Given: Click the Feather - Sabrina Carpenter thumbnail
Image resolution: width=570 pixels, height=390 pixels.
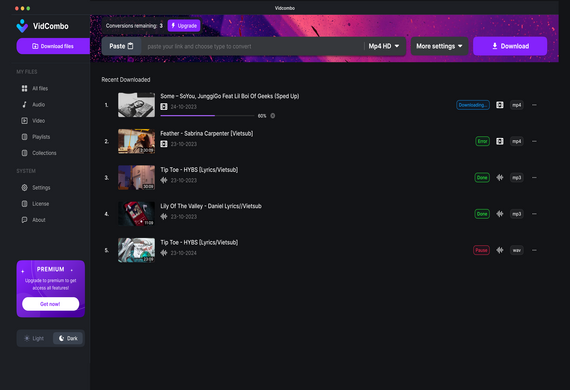Looking at the screenshot, I should [x=136, y=141].
